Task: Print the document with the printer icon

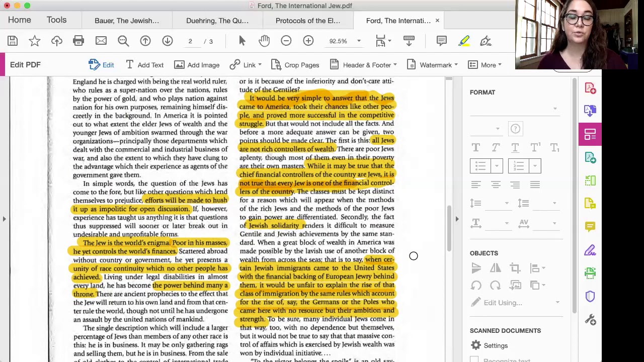Action: tap(78, 41)
